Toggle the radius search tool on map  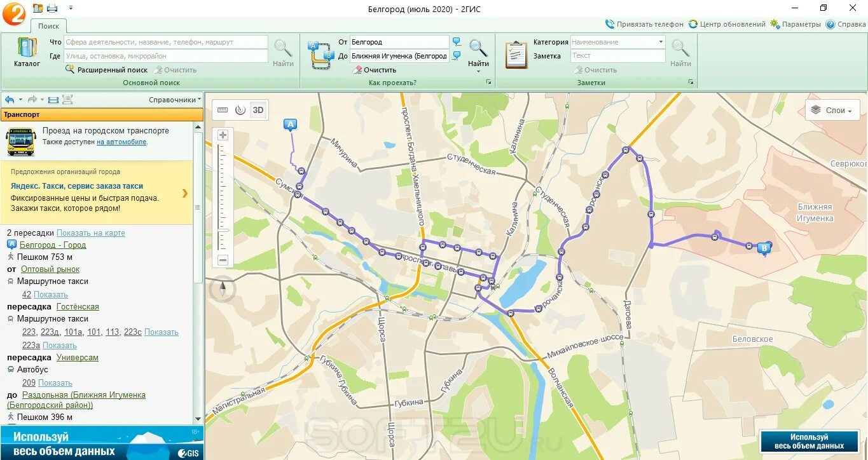point(240,110)
